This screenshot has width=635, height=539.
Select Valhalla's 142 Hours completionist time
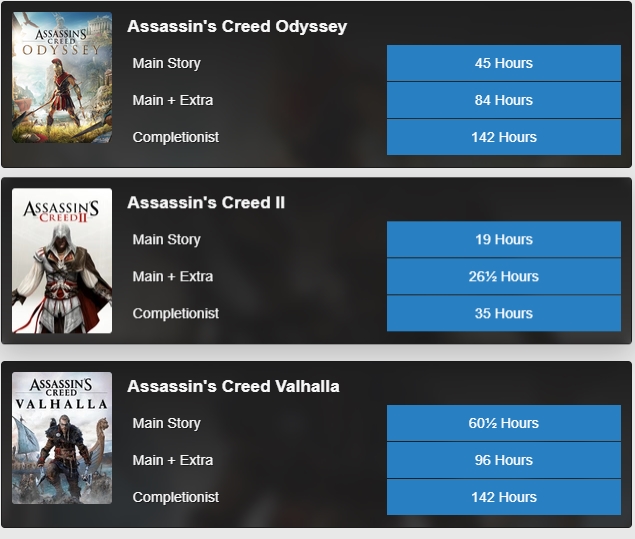(x=503, y=498)
